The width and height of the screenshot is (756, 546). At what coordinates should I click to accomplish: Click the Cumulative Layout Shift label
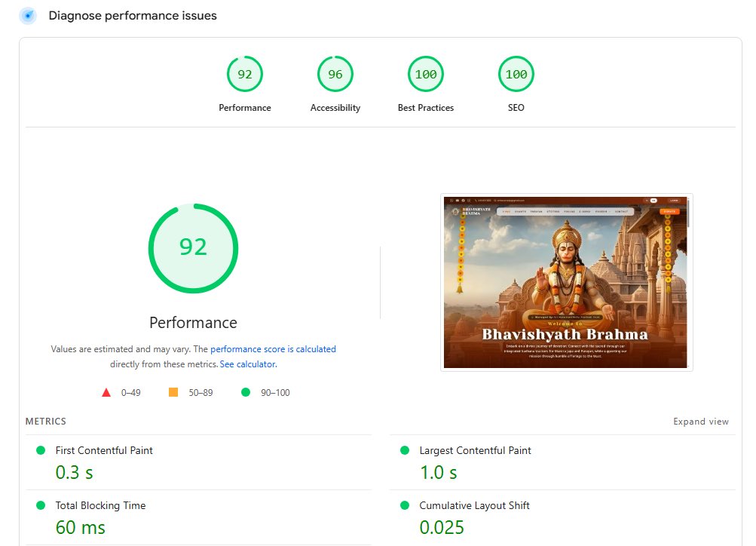474,505
